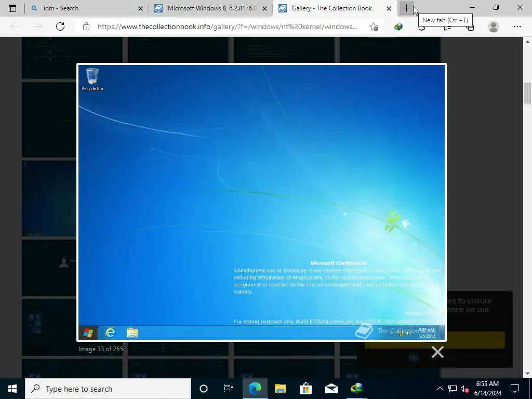Open the vertical tabs panel icon
This screenshot has height=399, width=532.
click(12, 8)
